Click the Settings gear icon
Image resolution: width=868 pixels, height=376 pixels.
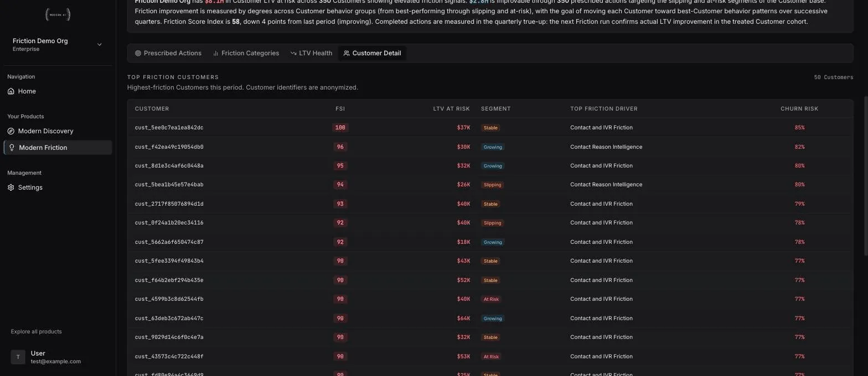coord(11,187)
